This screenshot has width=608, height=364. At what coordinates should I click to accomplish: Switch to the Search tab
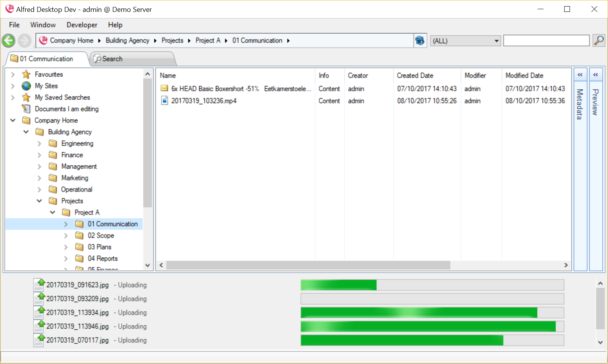click(112, 59)
